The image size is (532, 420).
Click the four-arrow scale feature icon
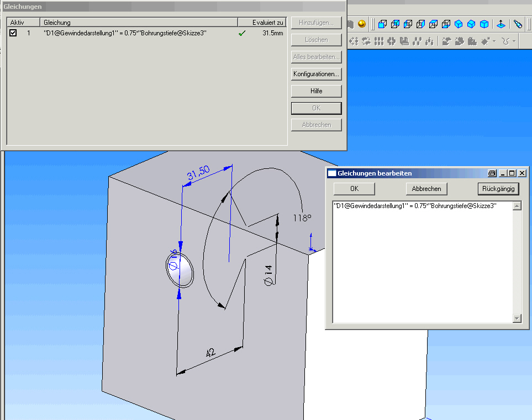[354, 41]
